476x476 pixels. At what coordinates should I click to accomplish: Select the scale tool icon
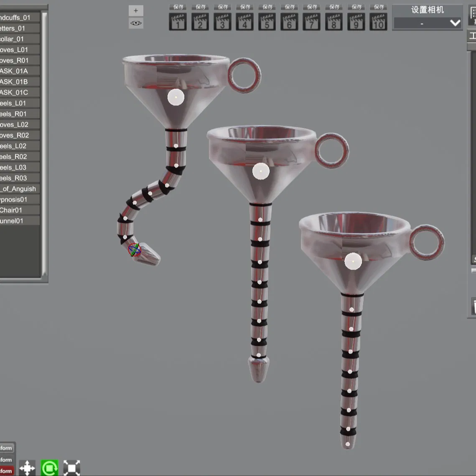(x=71, y=468)
